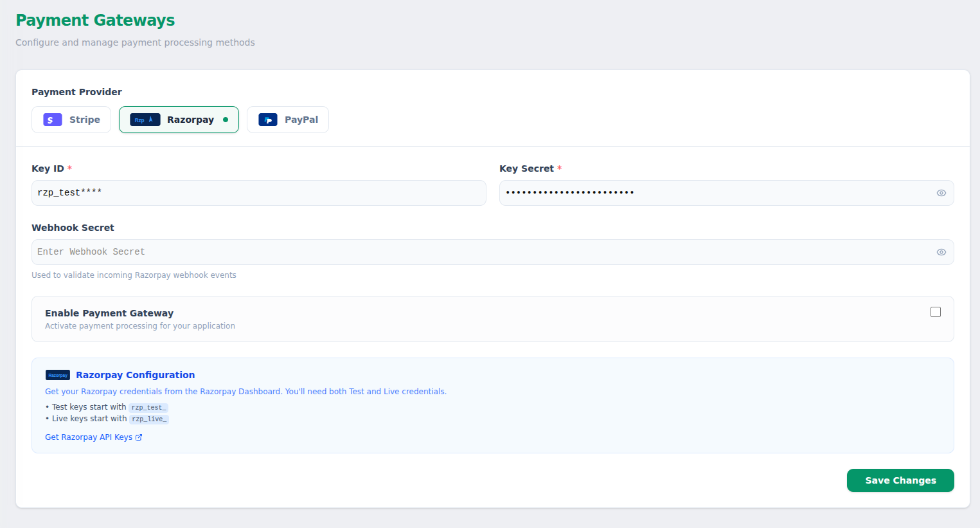The width and height of the screenshot is (980, 528).
Task: Show the Key Secret value
Action: (x=941, y=193)
